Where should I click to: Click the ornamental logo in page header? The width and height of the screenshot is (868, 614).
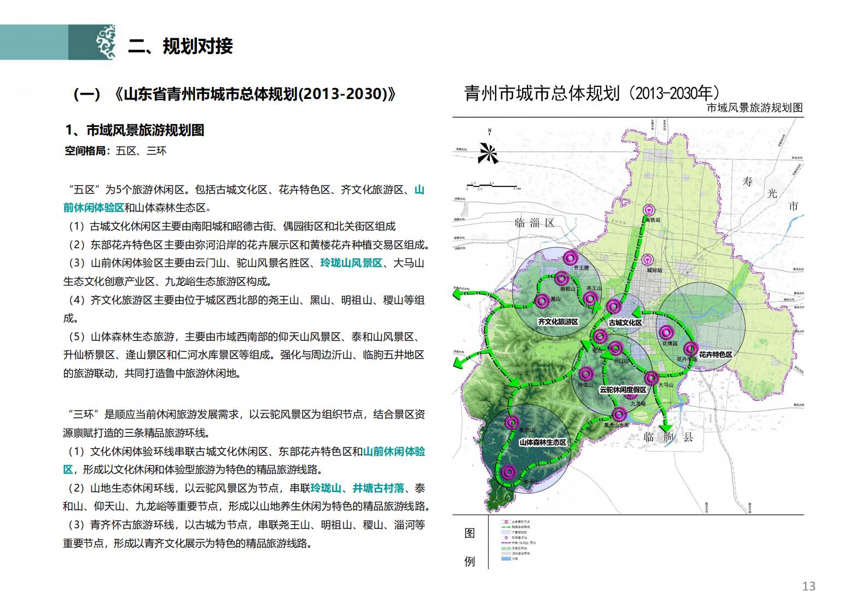coord(105,42)
